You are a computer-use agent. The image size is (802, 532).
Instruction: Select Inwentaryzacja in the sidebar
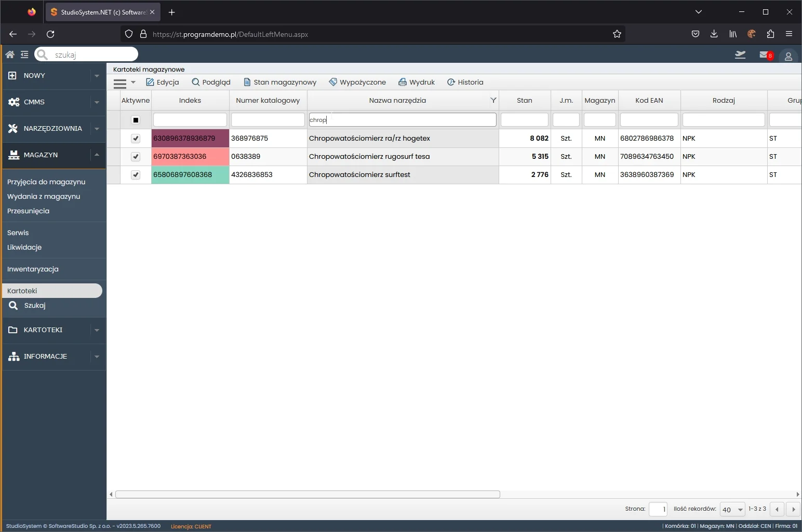(33, 269)
